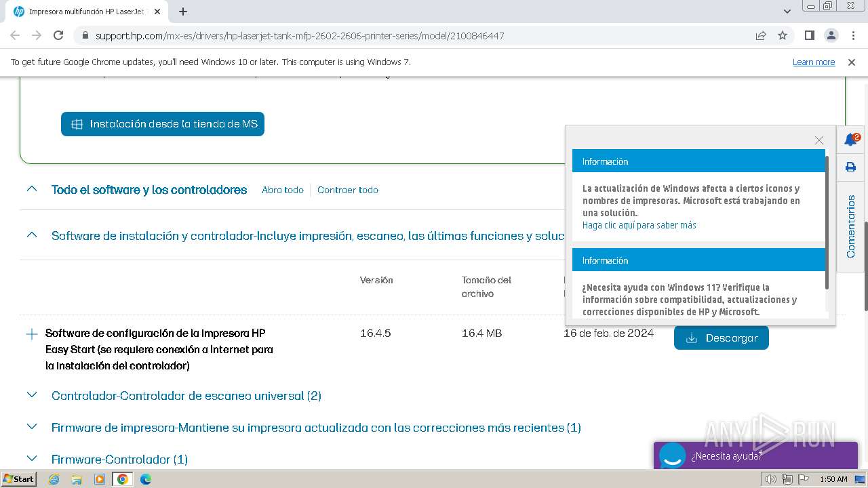Open Internet Explorer from taskbar

[54, 479]
